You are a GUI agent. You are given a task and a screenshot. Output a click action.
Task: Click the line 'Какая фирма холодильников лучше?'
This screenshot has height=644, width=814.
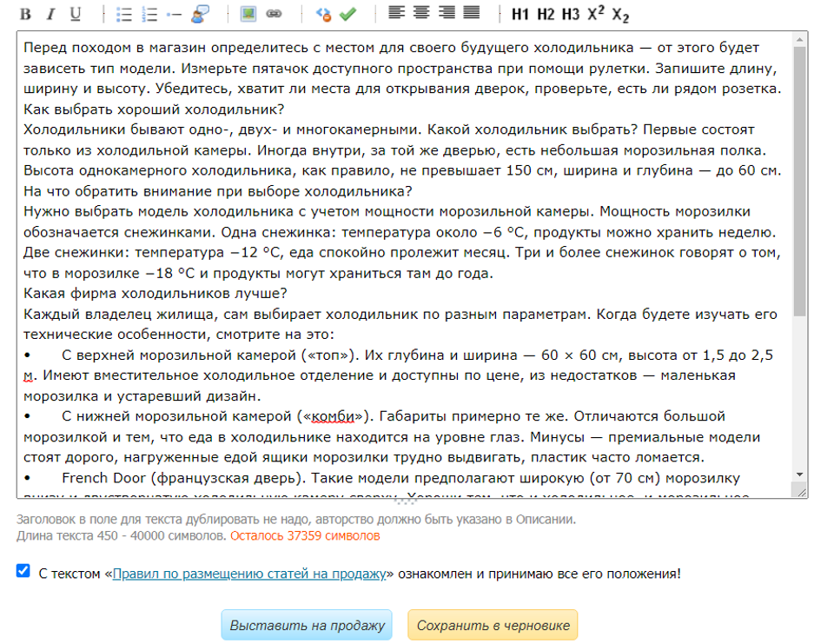point(156,294)
